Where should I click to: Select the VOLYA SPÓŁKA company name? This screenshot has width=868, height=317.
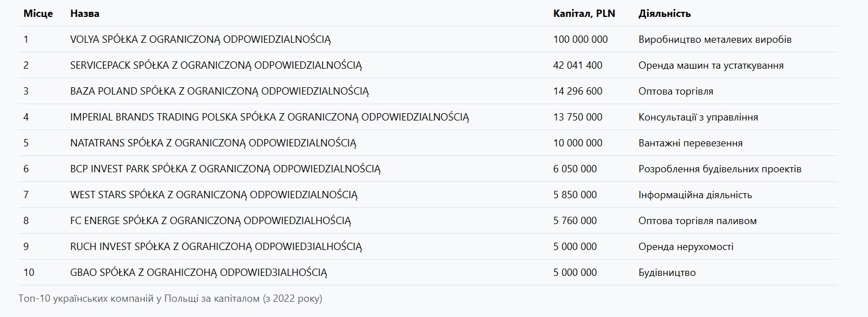pos(201,39)
